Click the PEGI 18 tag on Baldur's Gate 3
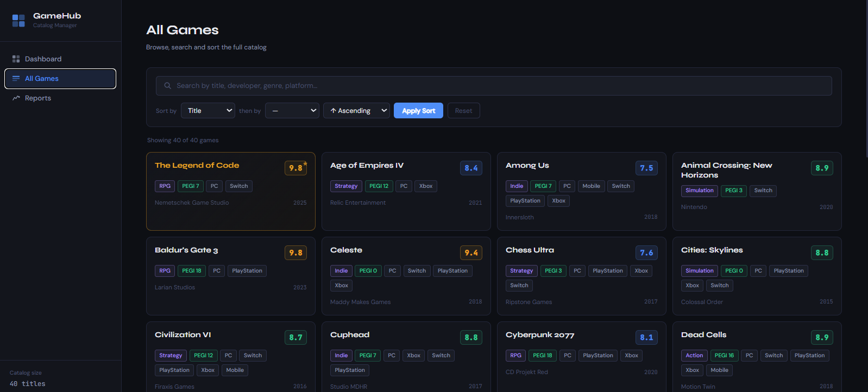 point(192,271)
